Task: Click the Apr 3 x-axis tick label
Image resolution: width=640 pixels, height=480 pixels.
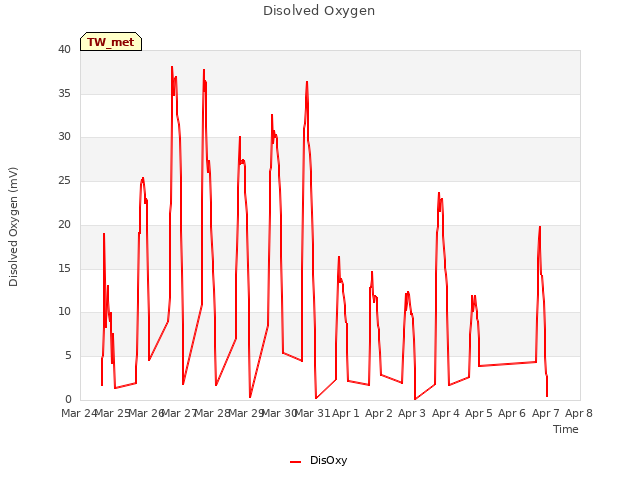Action: point(412,413)
